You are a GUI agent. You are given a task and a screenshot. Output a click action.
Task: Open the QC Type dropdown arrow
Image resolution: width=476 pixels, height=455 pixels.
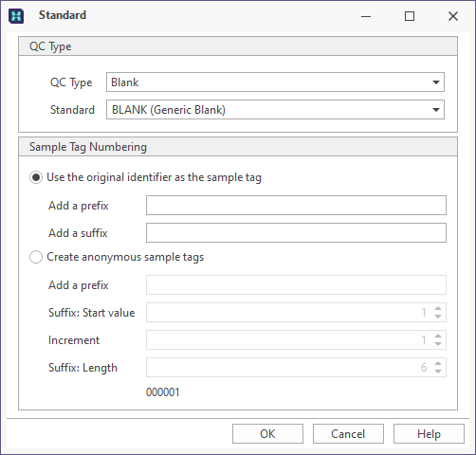tap(436, 82)
